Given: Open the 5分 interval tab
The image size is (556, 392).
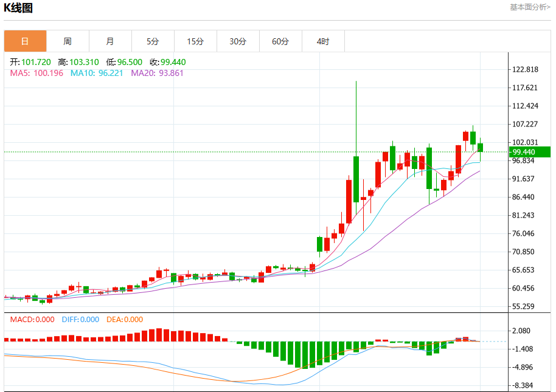Looking at the screenshot, I should 153,41.
